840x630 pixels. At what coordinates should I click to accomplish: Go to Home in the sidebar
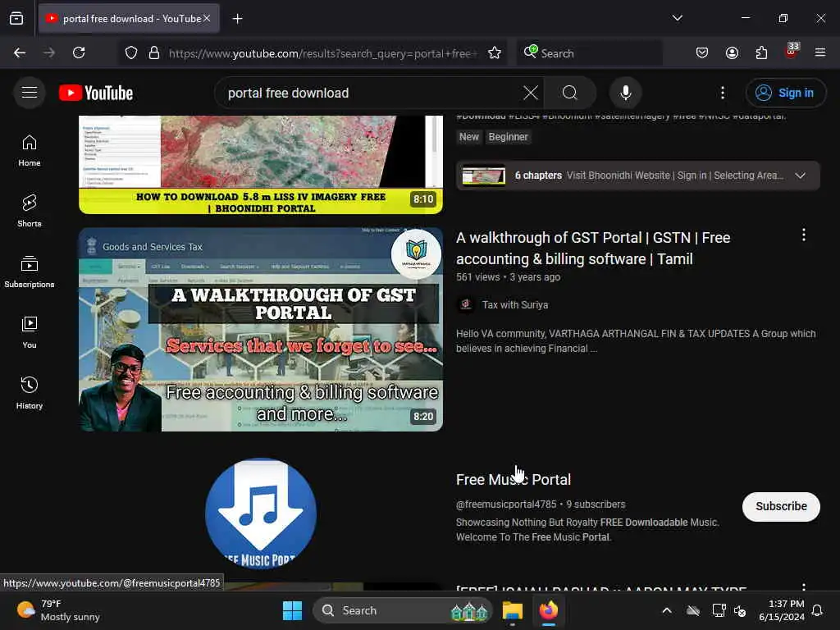coord(30,151)
